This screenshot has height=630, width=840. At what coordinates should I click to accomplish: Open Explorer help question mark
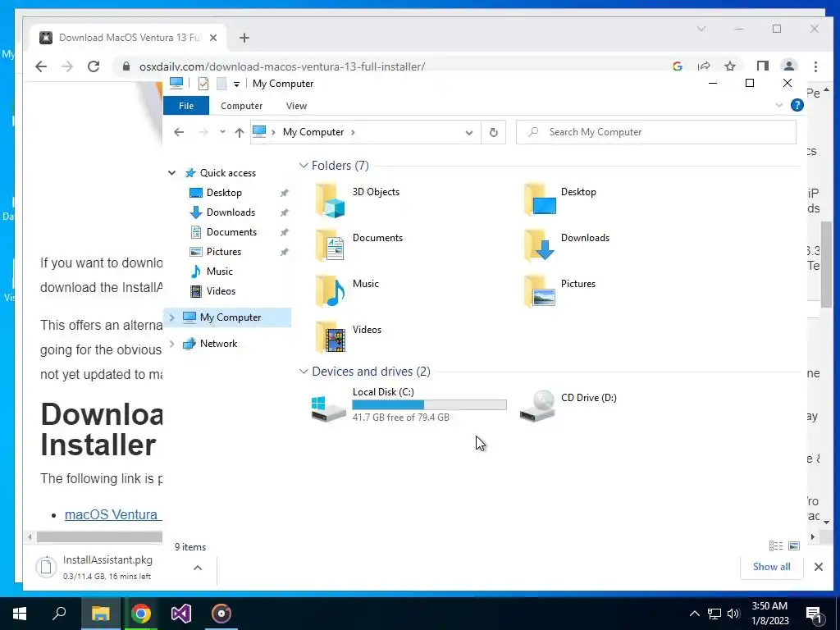click(797, 106)
